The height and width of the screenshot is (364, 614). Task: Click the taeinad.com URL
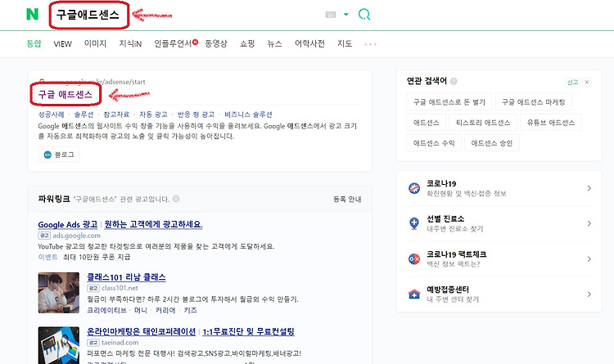(x=120, y=343)
